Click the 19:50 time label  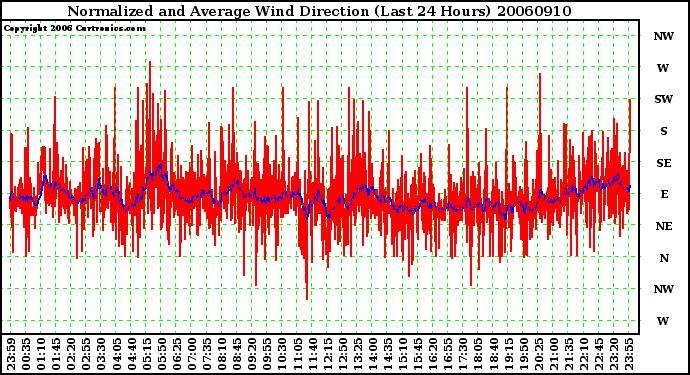pos(524,354)
